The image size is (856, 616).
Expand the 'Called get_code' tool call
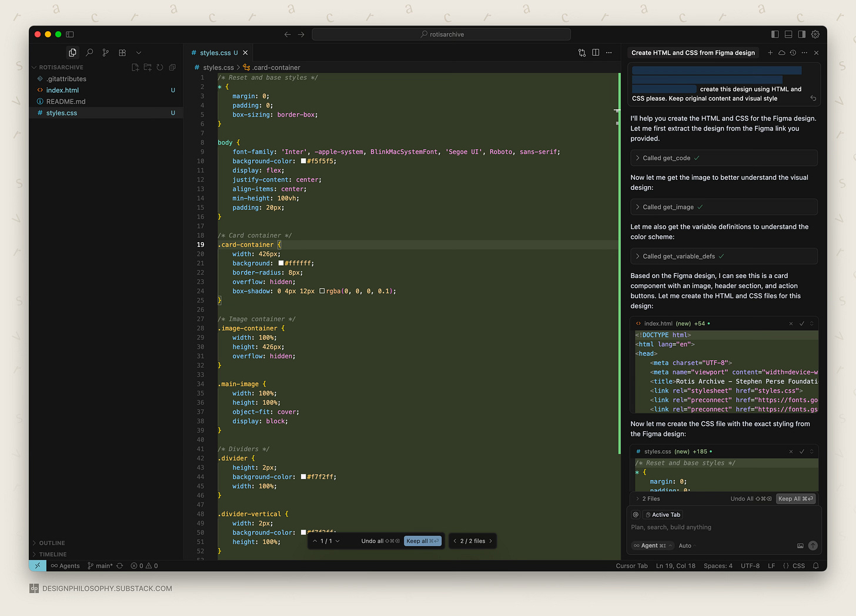(x=666, y=158)
